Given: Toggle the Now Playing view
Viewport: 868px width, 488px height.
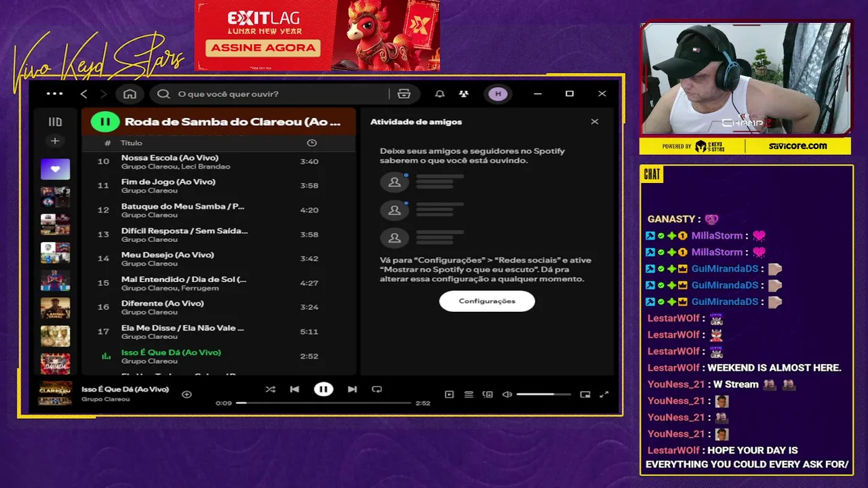Looking at the screenshot, I should pyautogui.click(x=449, y=394).
